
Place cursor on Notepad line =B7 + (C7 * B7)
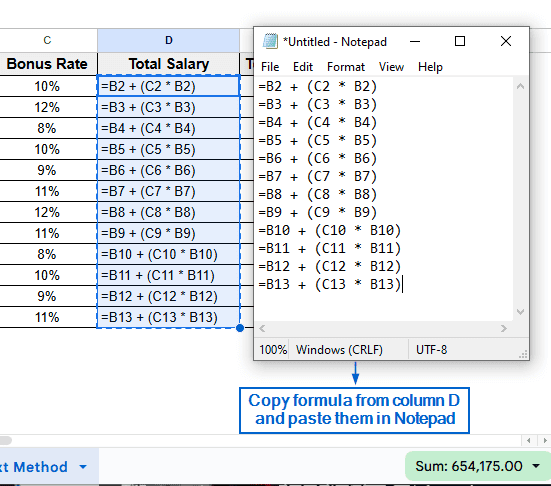[x=318, y=176]
